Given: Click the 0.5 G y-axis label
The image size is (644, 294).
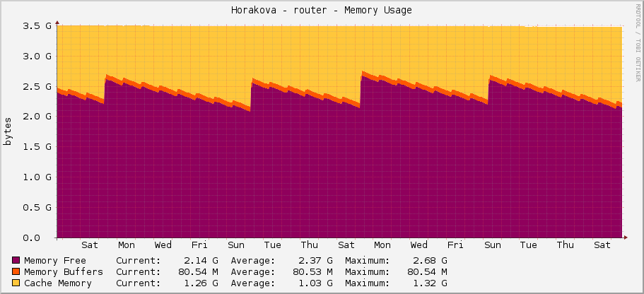Looking at the screenshot, I should click(37, 207).
